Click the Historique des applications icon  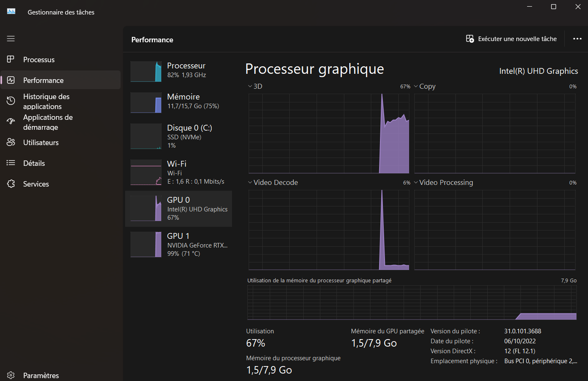11,101
